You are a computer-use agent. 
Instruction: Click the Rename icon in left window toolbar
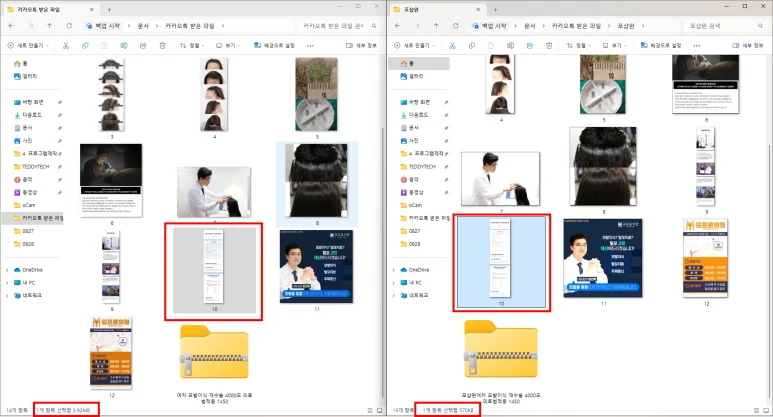[x=124, y=45]
